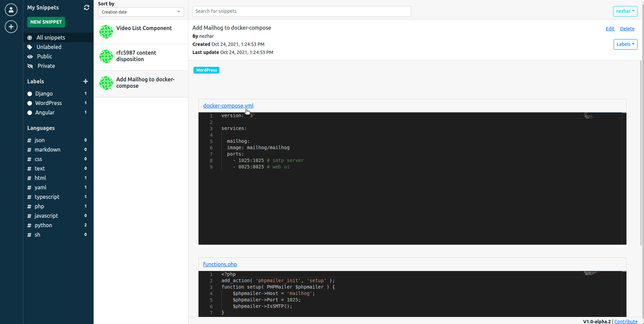Click the circled plus icon in left rail

11,27
